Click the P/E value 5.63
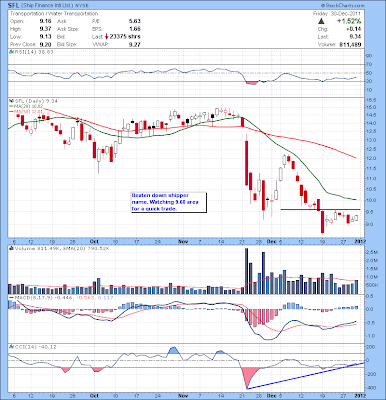This screenshot has height=400, width=386. pos(135,21)
